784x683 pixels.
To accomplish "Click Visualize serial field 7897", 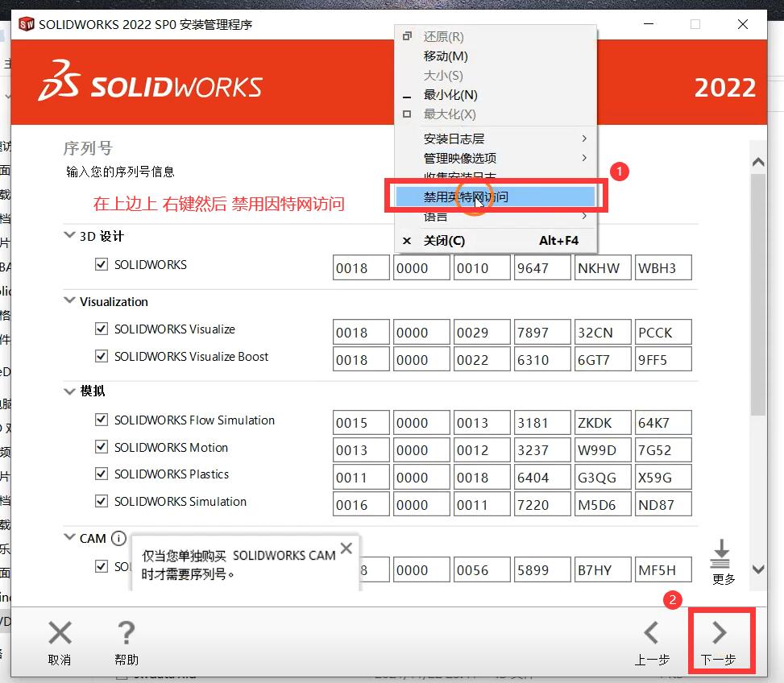I will (542, 332).
